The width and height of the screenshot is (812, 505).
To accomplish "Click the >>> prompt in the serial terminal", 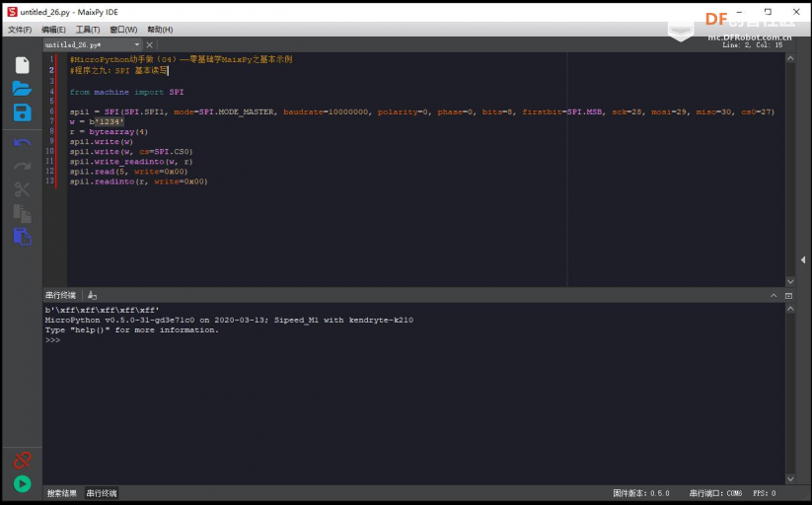I will click(x=52, y=340).
